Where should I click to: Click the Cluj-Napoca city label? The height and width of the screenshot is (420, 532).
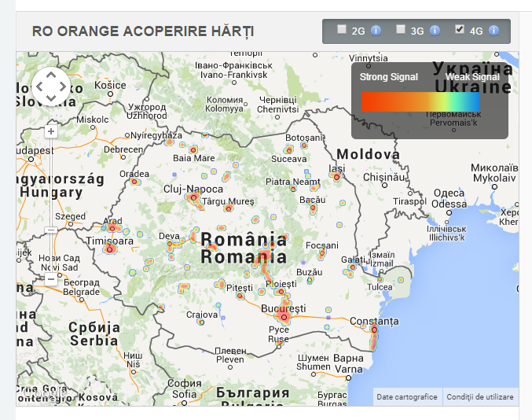pyautogui.click(x=193, y=190)
